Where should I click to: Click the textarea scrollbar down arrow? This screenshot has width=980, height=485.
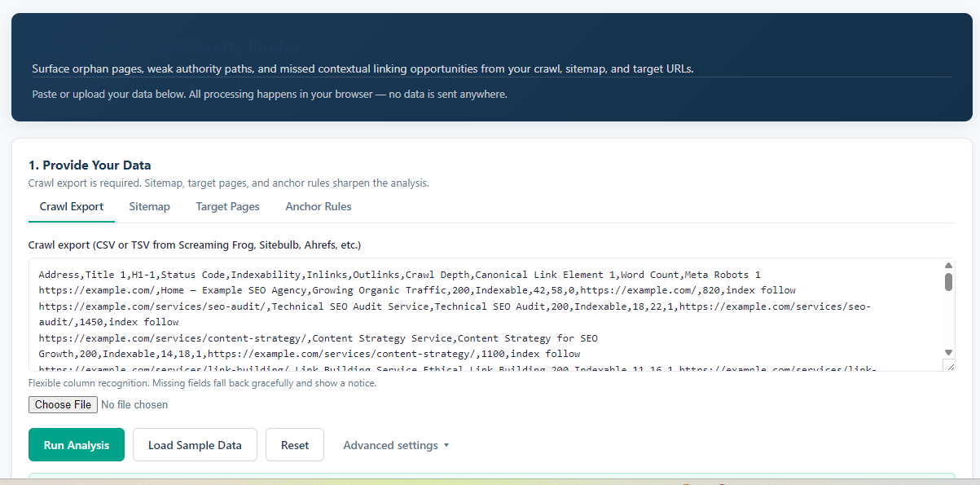pos(948,352)
